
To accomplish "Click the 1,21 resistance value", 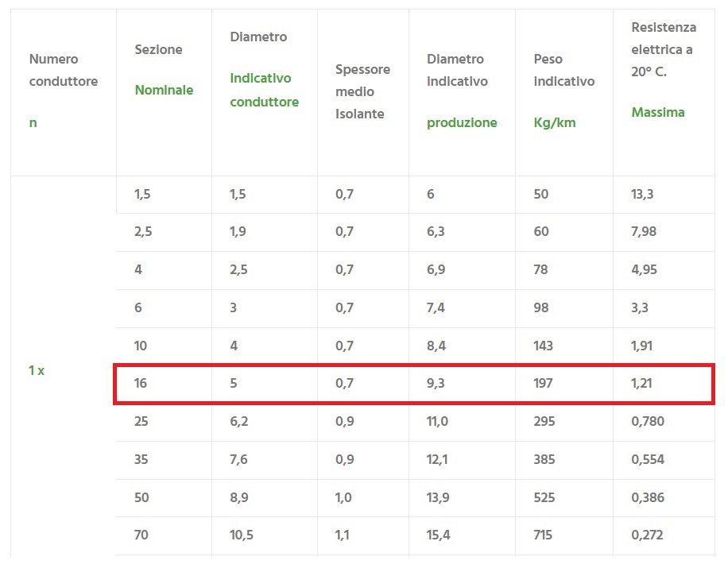I will click(642, 383).
